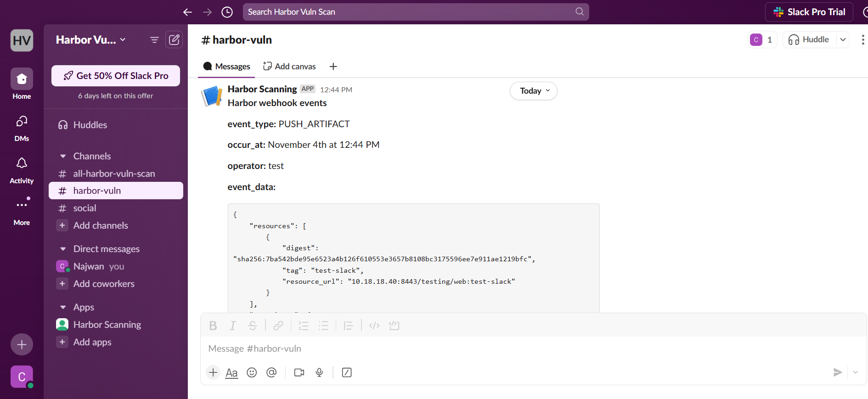Record a video clip icon
868x399 pixels.
[x=299, y=372]
